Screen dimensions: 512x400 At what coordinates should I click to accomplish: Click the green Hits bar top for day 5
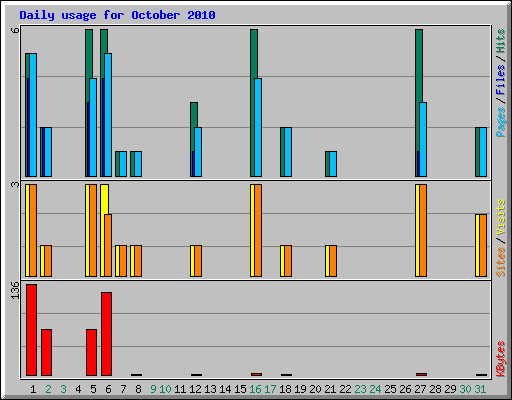pyautogui.click(x=89, y=53)
